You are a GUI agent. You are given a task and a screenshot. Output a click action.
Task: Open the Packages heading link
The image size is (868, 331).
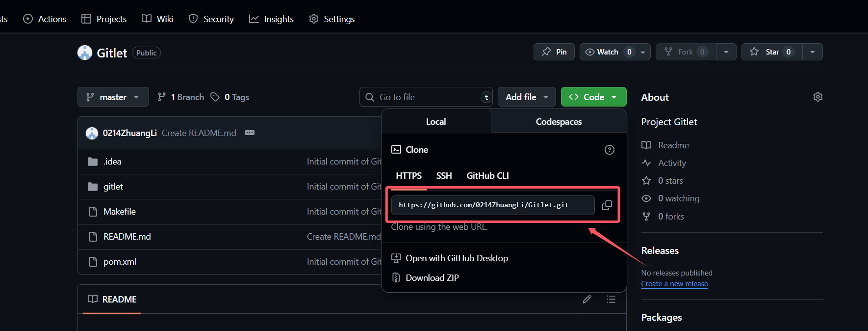point(662,318)
